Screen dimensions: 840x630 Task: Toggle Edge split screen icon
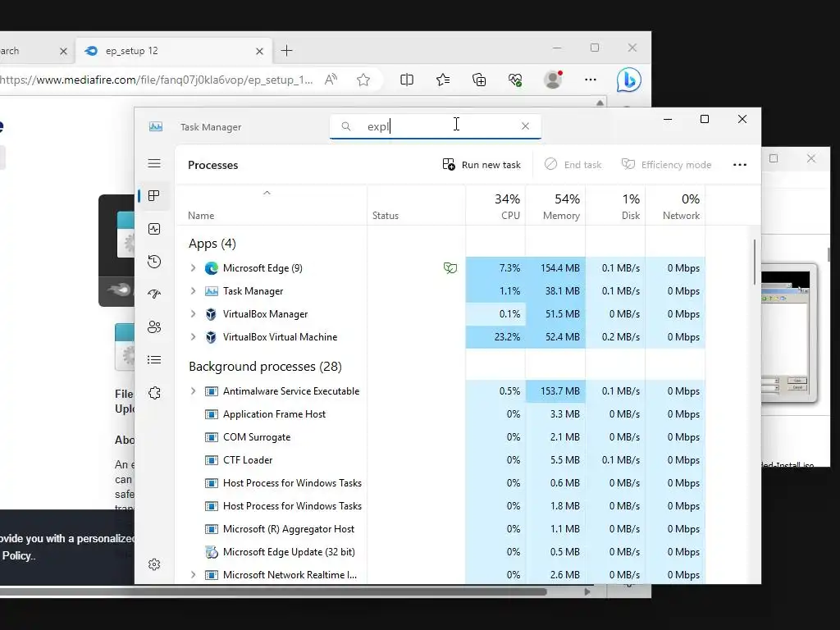407,80
